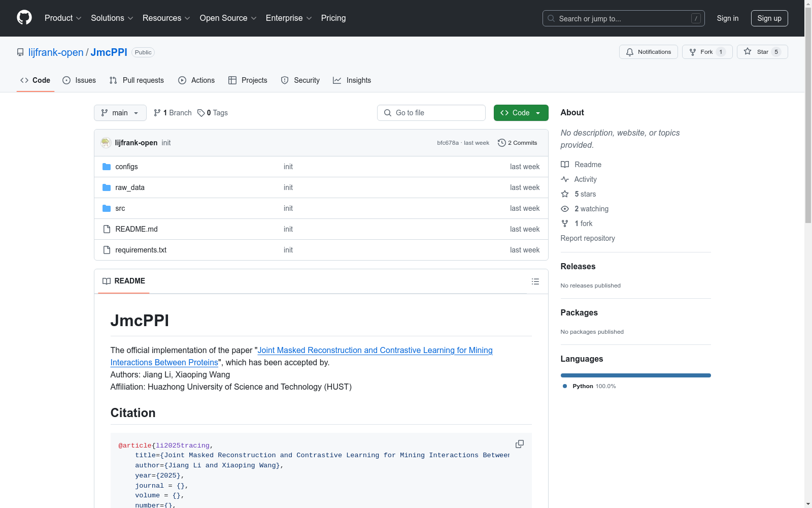This screenshot has width=812, height=508.
Task: Click the Readme book icon in About
Action: (x=565, y=165)
